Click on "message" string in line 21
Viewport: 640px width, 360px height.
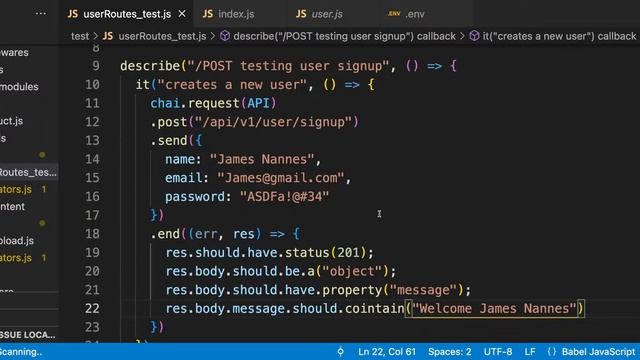pyautogui.click(x=422, y=290)
